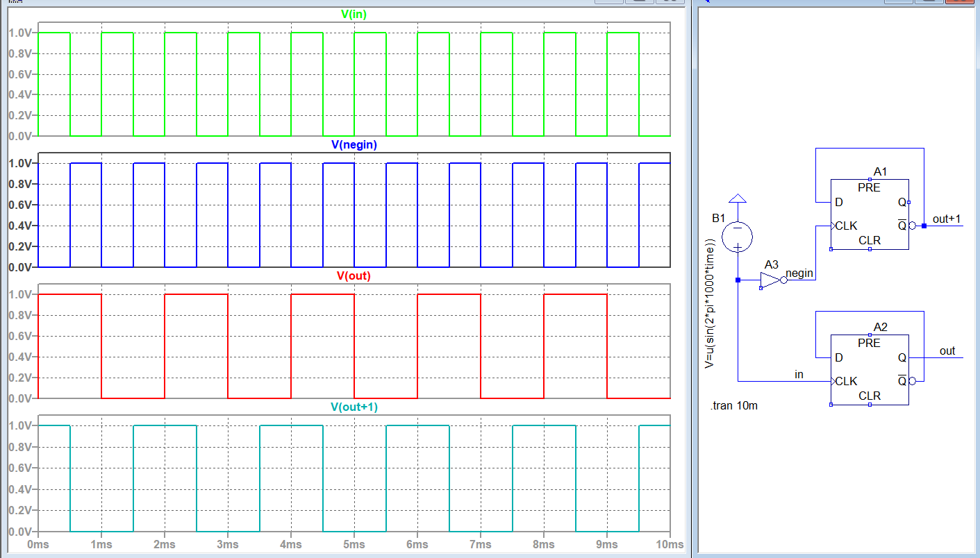Click the inverted Q output bubble on A2
This screenshot has height=558, width=980.
[913, 381]
